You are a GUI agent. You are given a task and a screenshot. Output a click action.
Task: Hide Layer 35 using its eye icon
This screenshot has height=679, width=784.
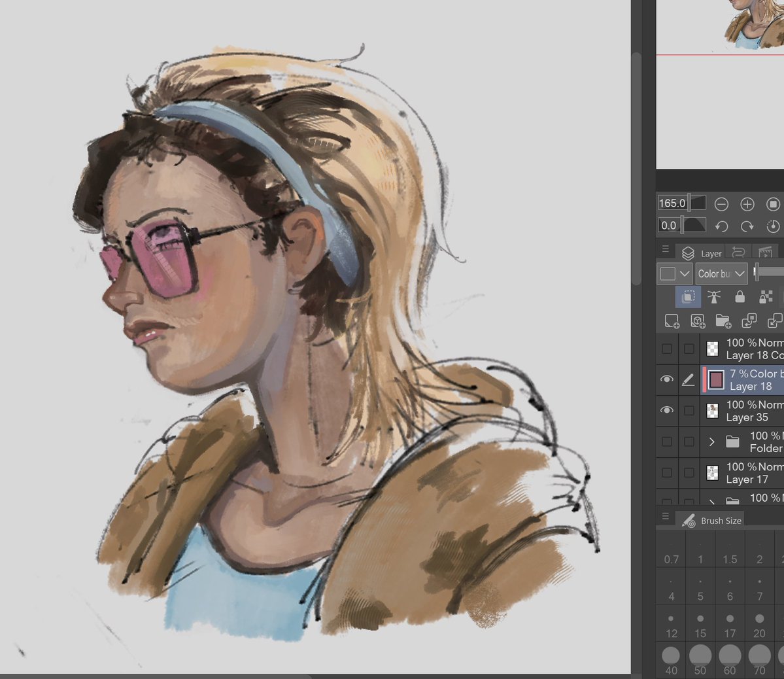(666, 410)
